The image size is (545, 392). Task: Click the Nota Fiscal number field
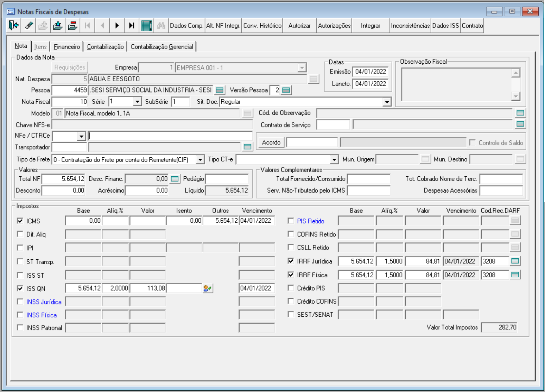pyautogui.click(x=70, y=102)
